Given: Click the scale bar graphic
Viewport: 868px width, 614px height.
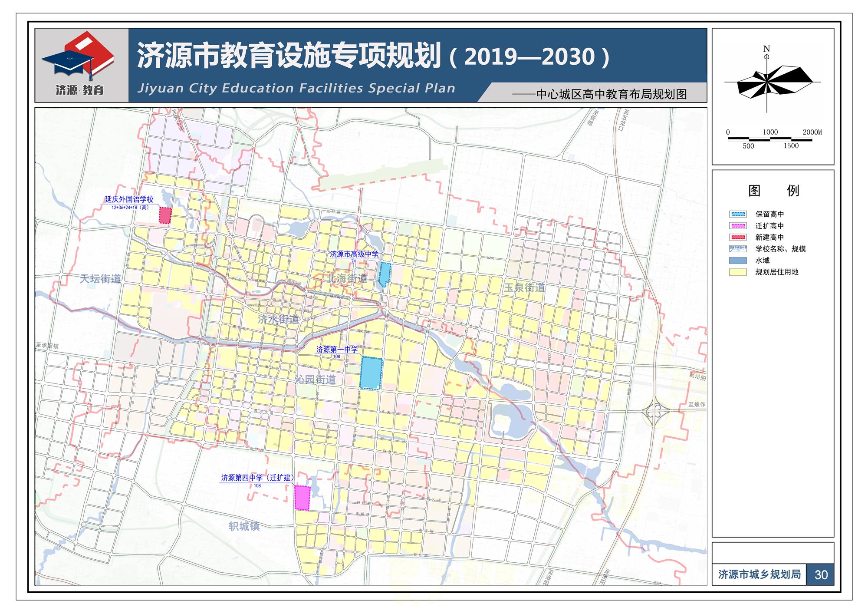Looking at the screenshot, I should [x=770, y=139].
